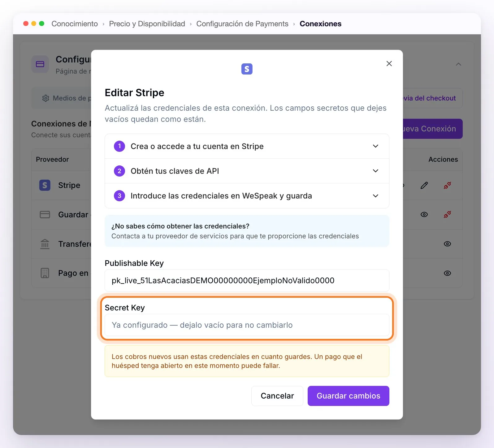Open Precio y Disponibilidad breadcrumb
The width and height of the screenshot is (494, 448).
click(x=147, y=24)
